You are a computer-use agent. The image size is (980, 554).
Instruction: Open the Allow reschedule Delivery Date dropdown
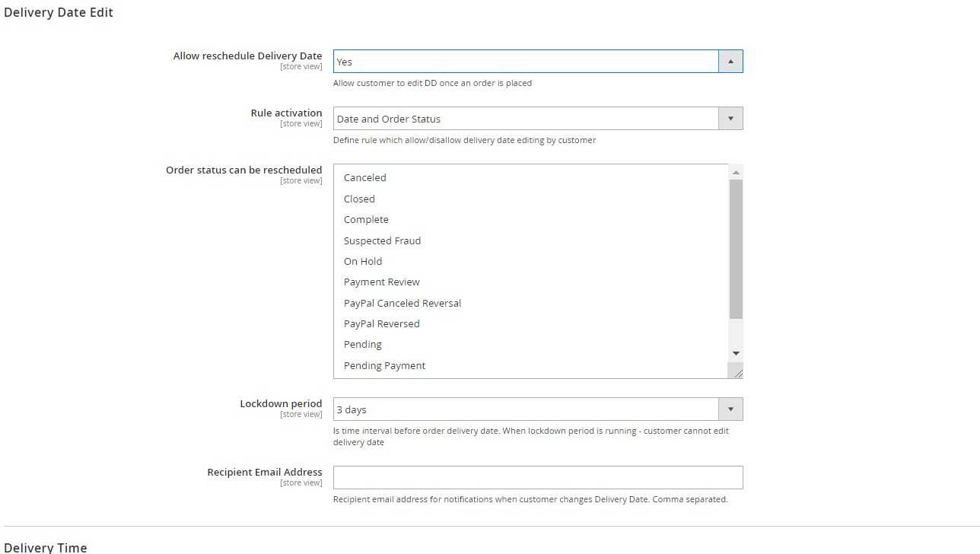(x=526, y=62)
